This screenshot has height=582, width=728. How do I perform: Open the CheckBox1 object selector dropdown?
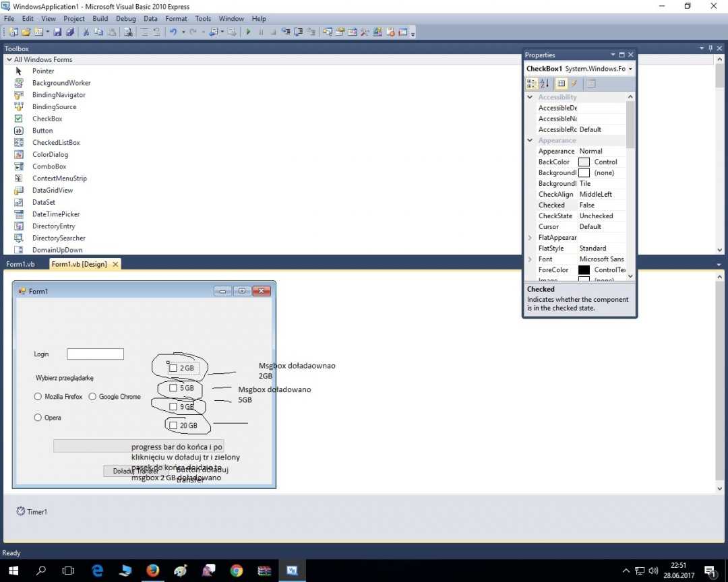(630, 69)
